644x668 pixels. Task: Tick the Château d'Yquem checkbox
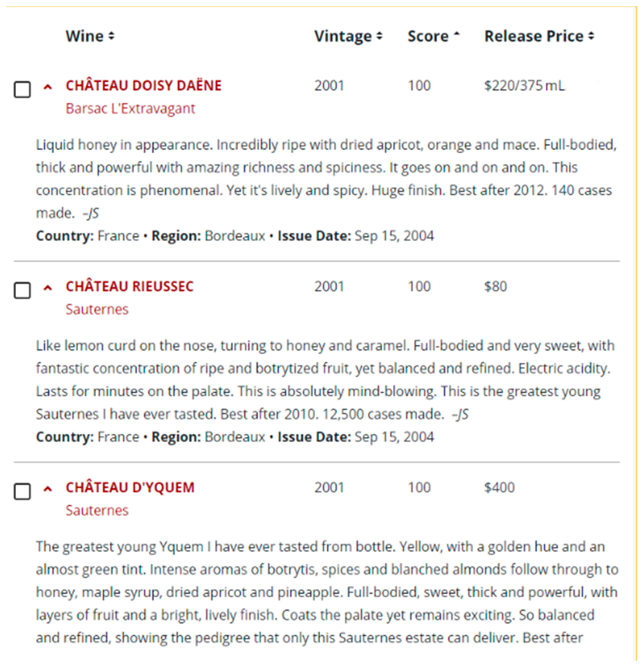pyautogui.click(x=22, y=491)
